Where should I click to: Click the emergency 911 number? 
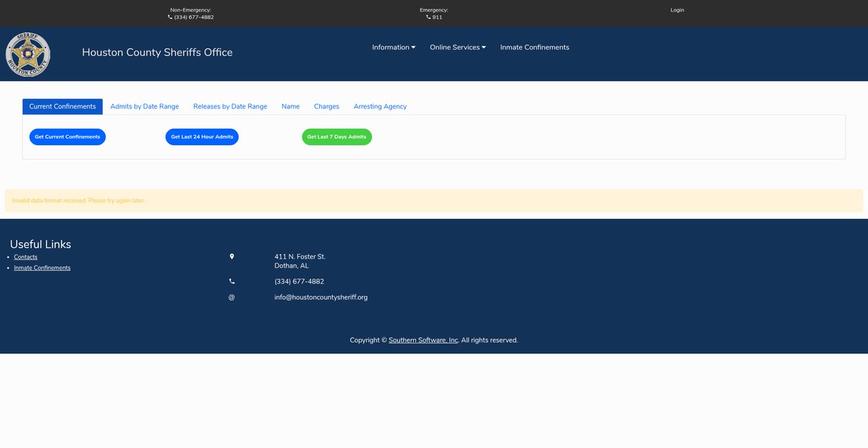[x=438, y=17]
